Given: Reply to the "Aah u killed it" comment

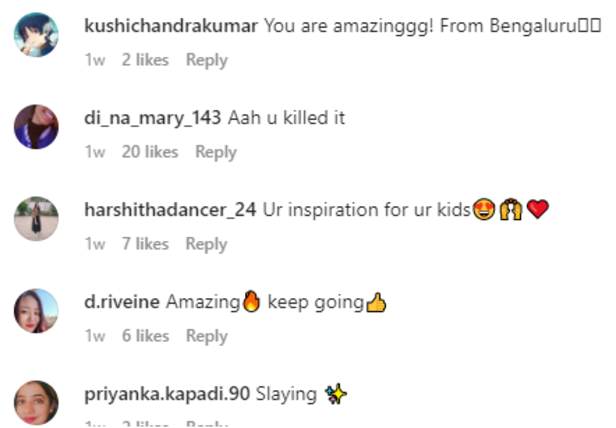Looking at the screenshot, I should tap(216, 152).
